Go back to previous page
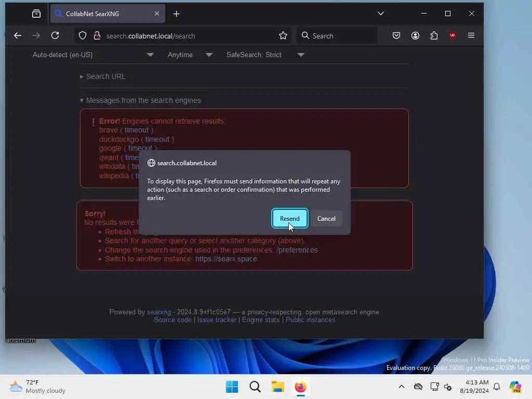The height and width of the screenshot is (399, 532). tap(18, 36)
